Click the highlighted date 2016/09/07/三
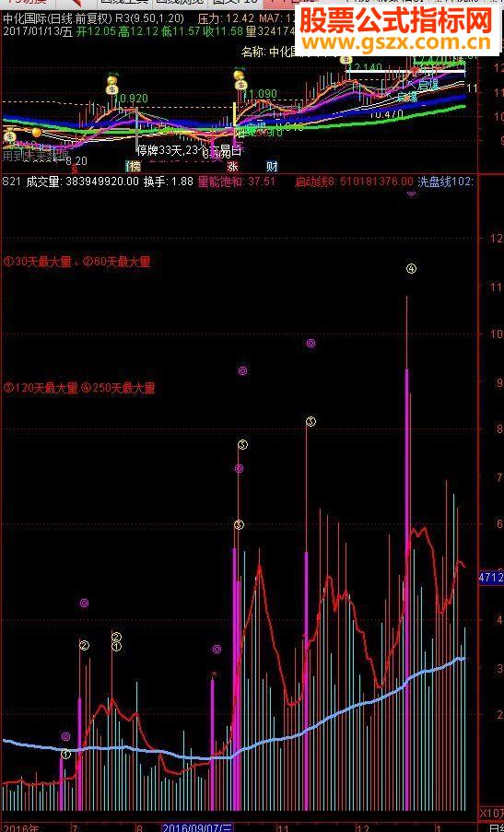The width and height of the screenshot is (504, 832). tap(197, 827)
